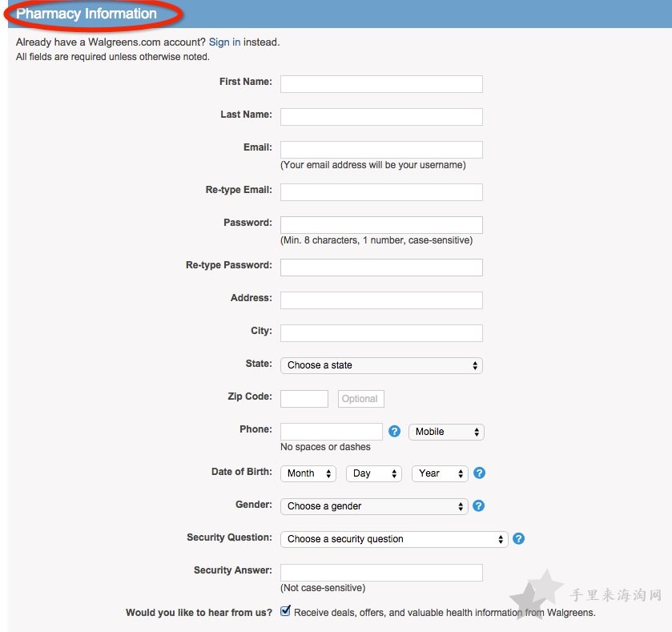Viewport: 672px width, 632px height.
Task: Click 'All fields are required' text
Action: (x=113, y=57)
